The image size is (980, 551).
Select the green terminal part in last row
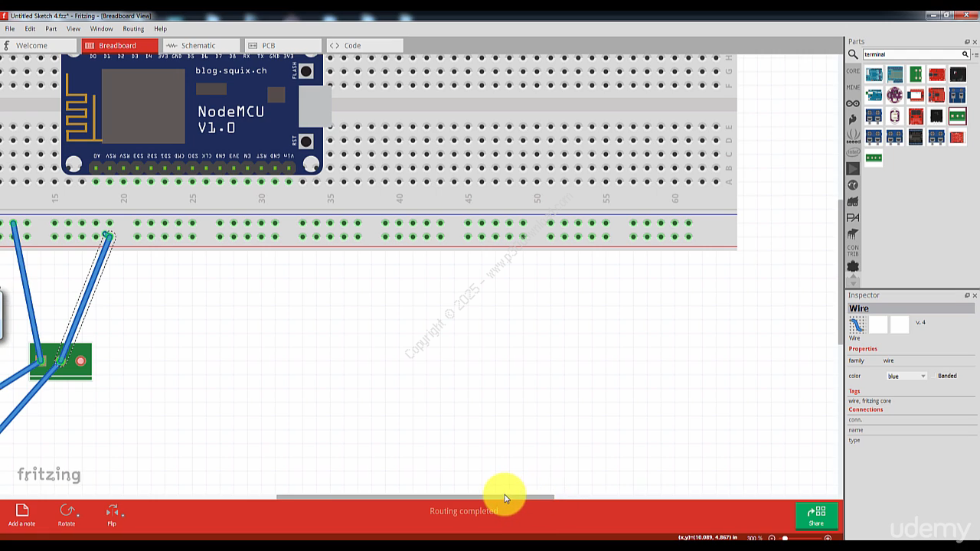(874, 158)
